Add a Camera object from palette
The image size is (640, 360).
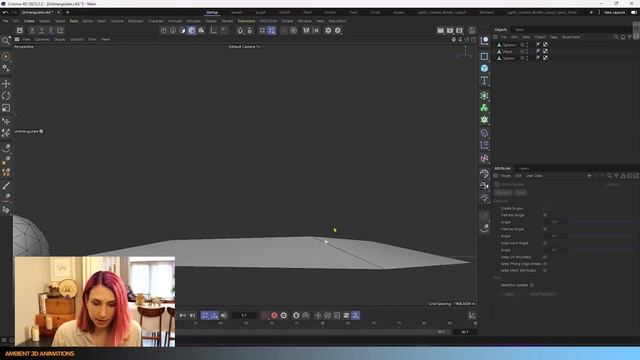pos(484,186)
